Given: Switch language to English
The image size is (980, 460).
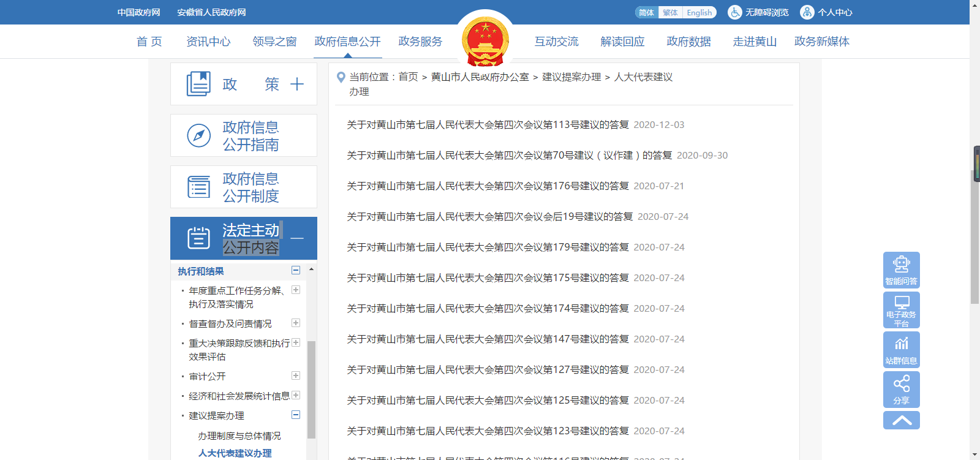Looking at the screenshot, I should [699, 12].
